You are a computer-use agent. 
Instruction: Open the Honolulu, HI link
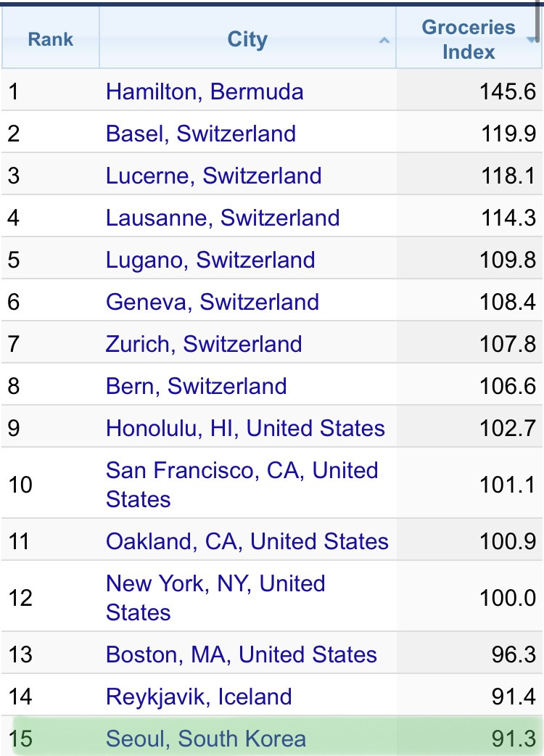click(245, 428)
